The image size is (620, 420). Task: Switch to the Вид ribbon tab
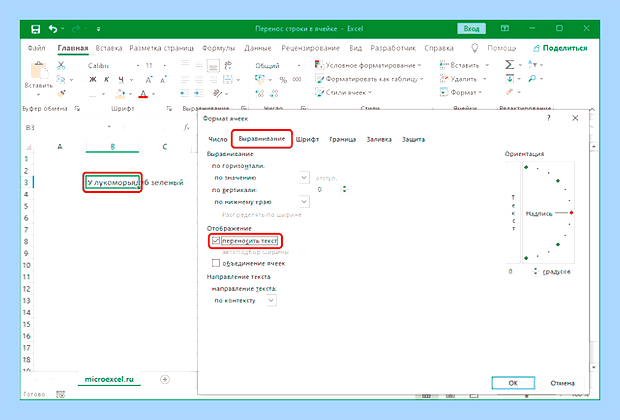(x=355, y=48)
